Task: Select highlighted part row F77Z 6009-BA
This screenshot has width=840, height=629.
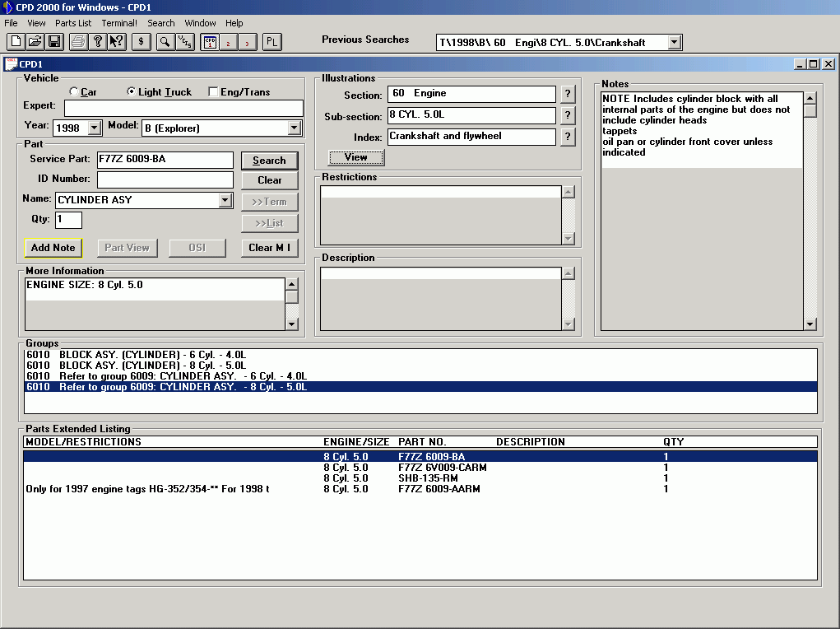Action: tap(420, 457)
